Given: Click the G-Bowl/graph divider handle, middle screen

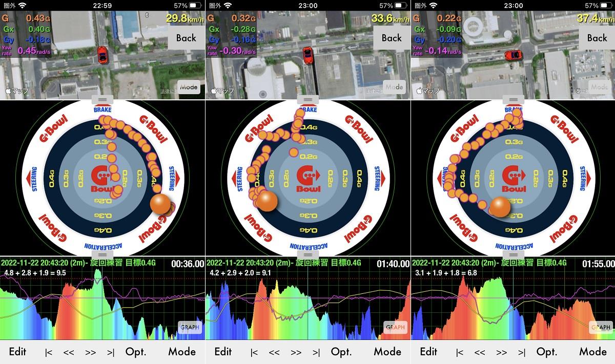Looking at the screenshot, I should tap(308, 254).
